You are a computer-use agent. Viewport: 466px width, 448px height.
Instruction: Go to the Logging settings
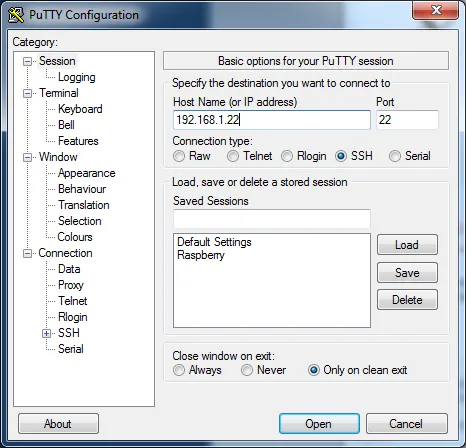pos(77,77)
